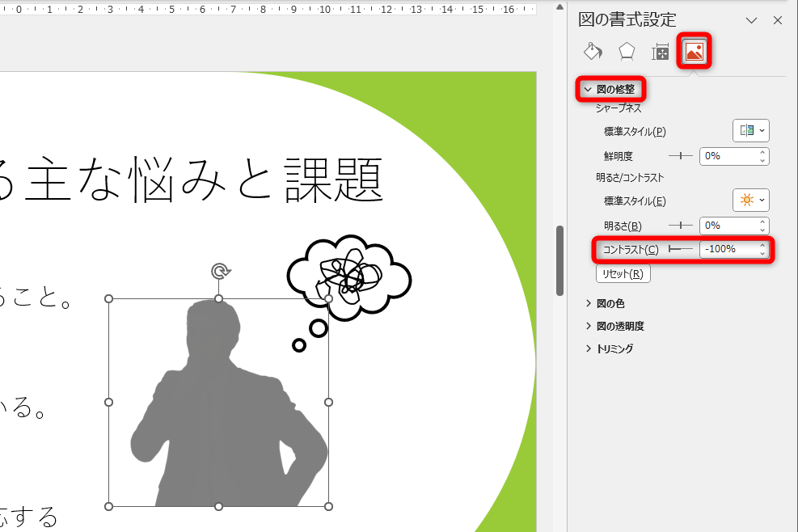Viewport: 798px width, 532px height.
Task: Select the Effects pentagon icon
Action: (x=627, y=51)
